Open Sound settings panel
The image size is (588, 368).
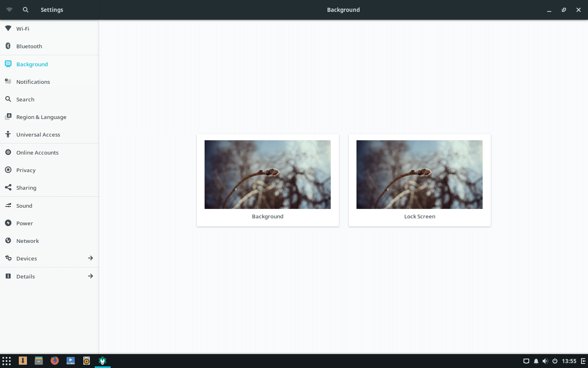tap(49, 206)
